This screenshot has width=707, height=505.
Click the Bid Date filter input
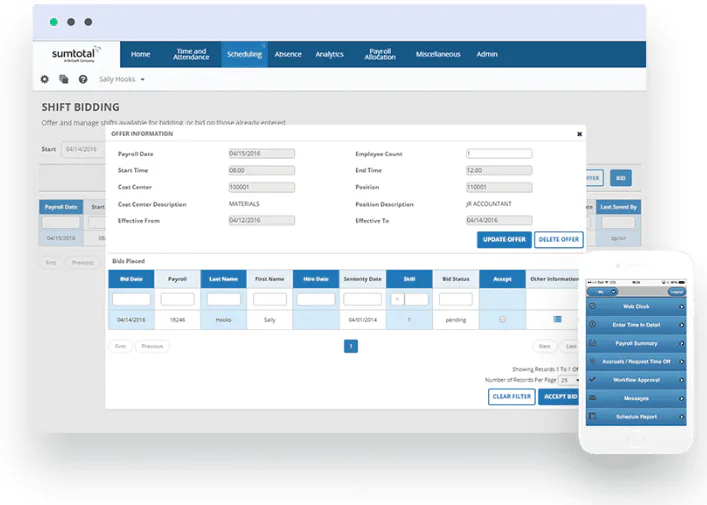click(131, 299)
